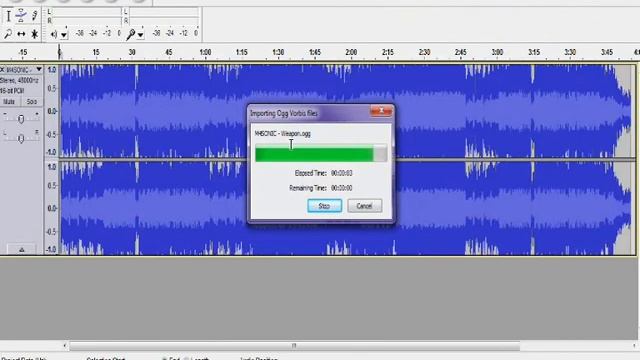Click -24 on the recording meter scale
This screenshot has height=360, width=640.
tap(170, 33)
